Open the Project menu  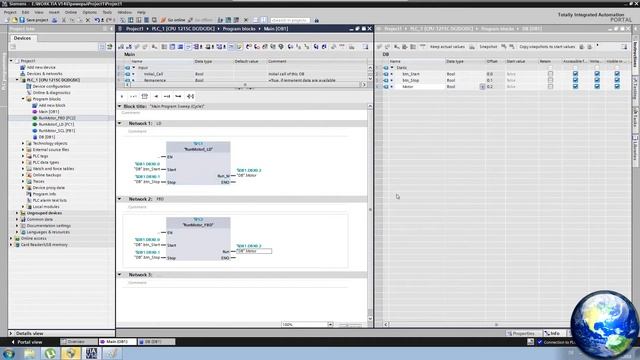click(x=10, y=12)
